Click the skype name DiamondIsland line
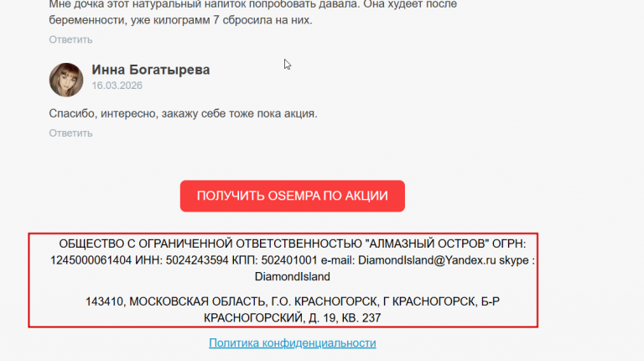This screenshot has width=644, height=361. [x=292, y=277]
